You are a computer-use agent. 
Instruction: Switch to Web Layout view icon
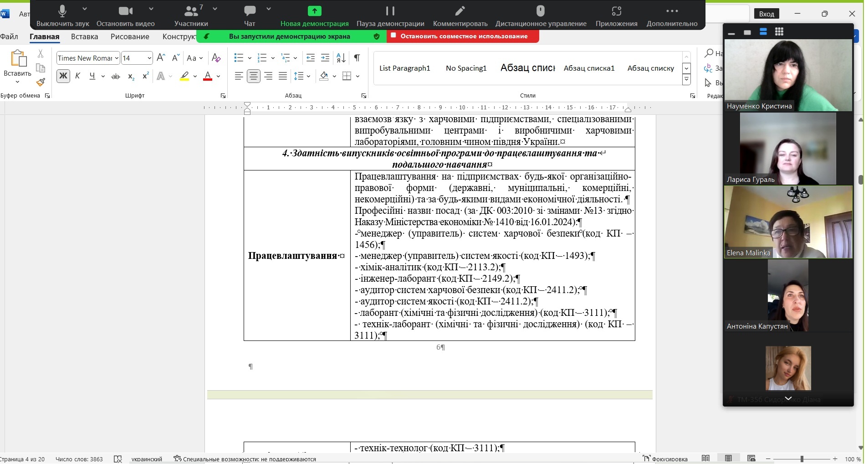751,459
